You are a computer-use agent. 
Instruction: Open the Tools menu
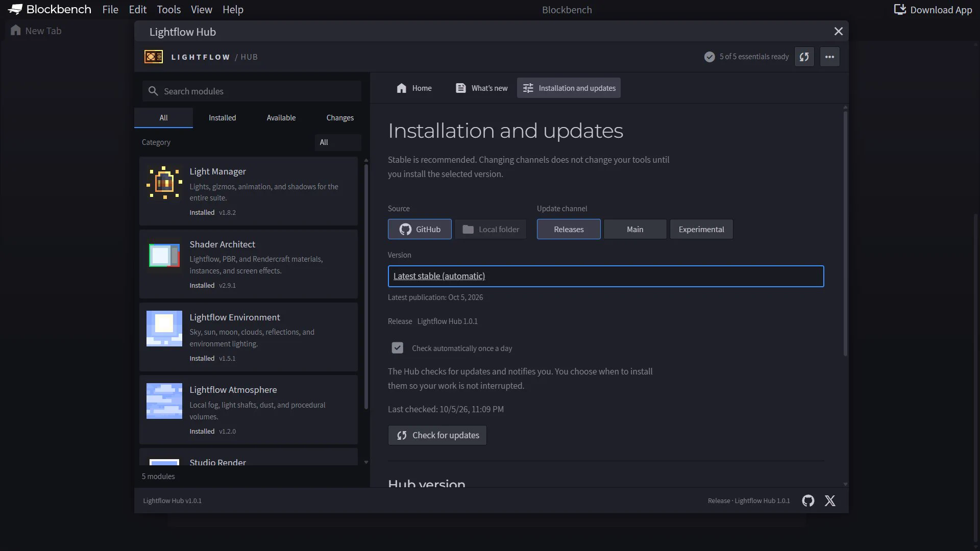tap(169, 10)
